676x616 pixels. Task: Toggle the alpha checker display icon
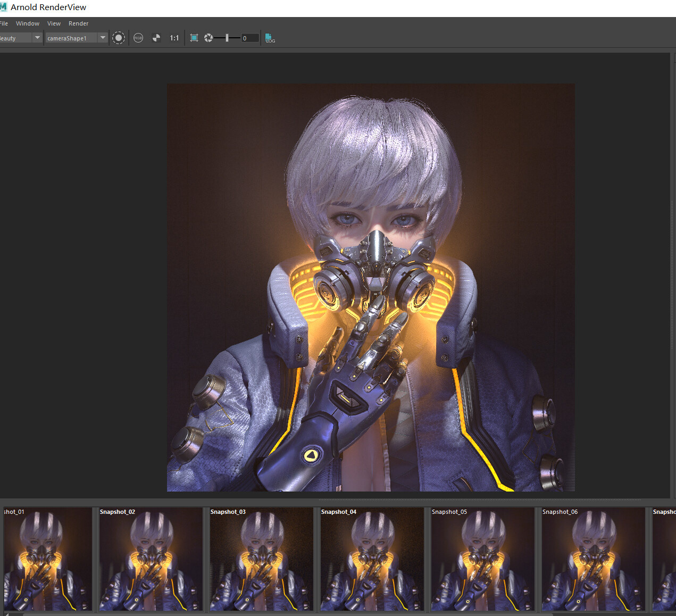click(x=156, y=38)
